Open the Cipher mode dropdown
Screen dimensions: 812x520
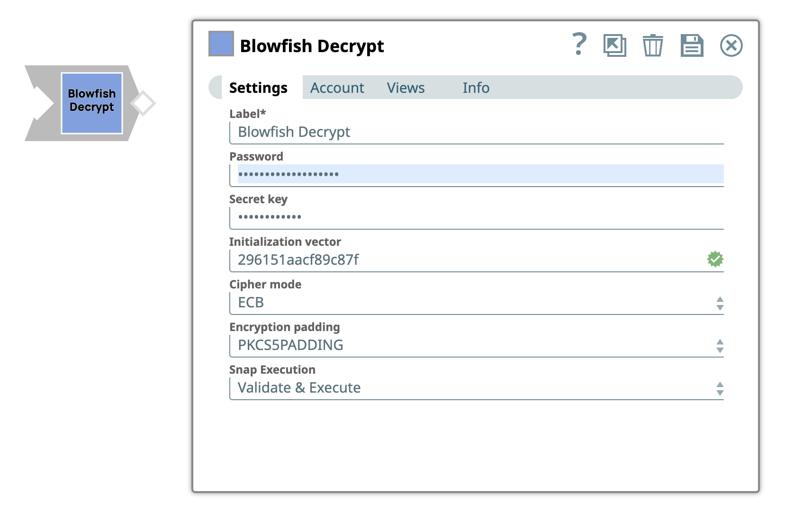click(476, 303)
